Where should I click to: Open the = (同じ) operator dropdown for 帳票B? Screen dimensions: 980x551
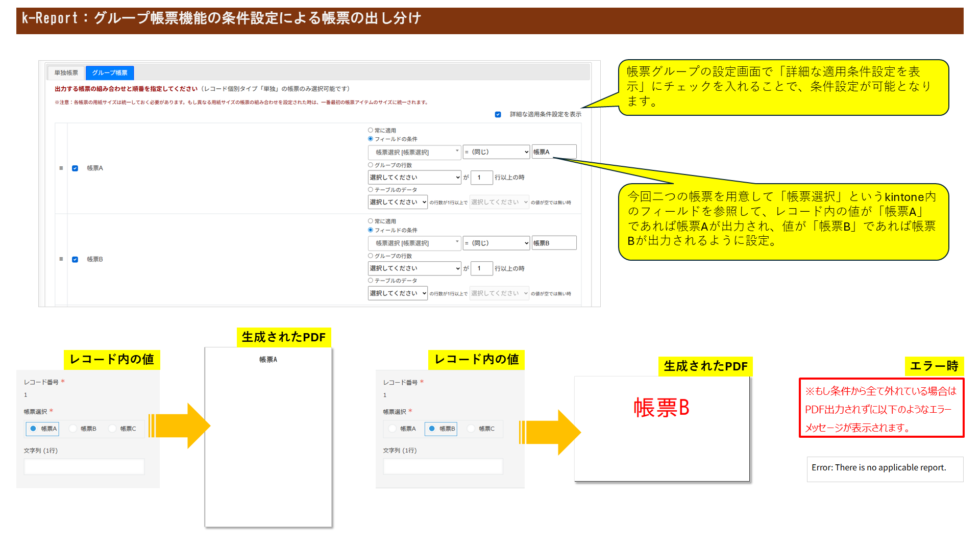(x=497, y=243)
